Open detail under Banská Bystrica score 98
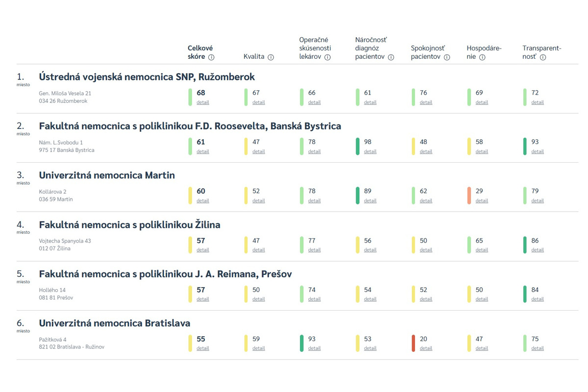 (370, 151)
